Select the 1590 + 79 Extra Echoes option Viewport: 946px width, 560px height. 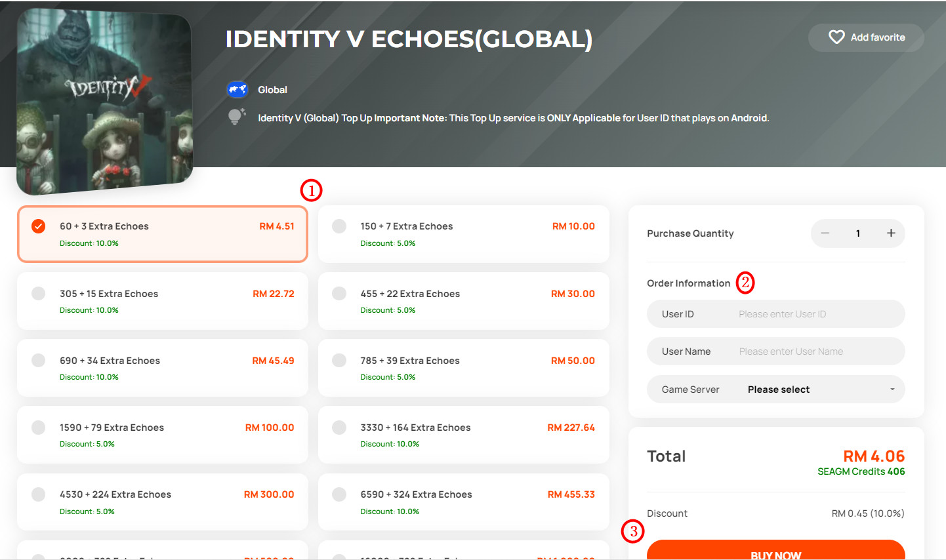point(163,435)
